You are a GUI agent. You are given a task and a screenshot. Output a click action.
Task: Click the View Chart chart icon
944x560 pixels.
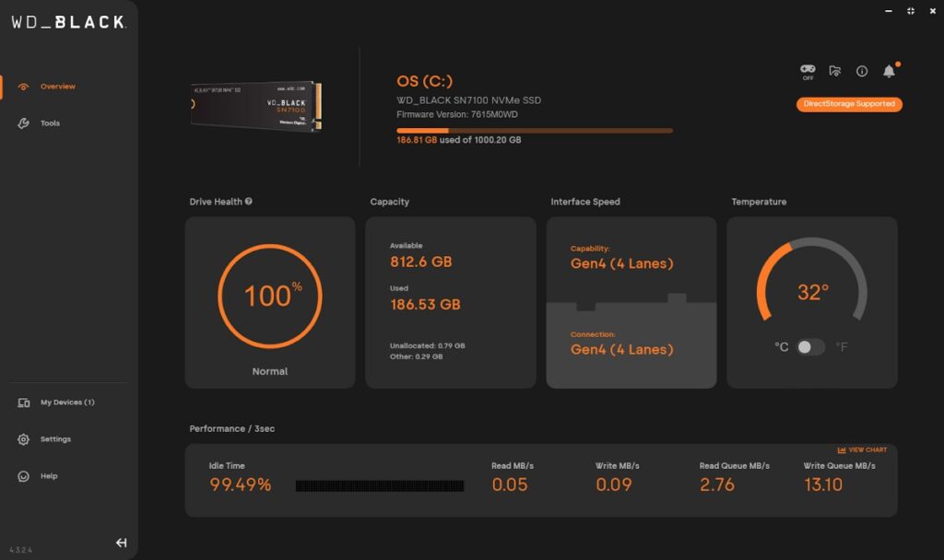[841, 449]
